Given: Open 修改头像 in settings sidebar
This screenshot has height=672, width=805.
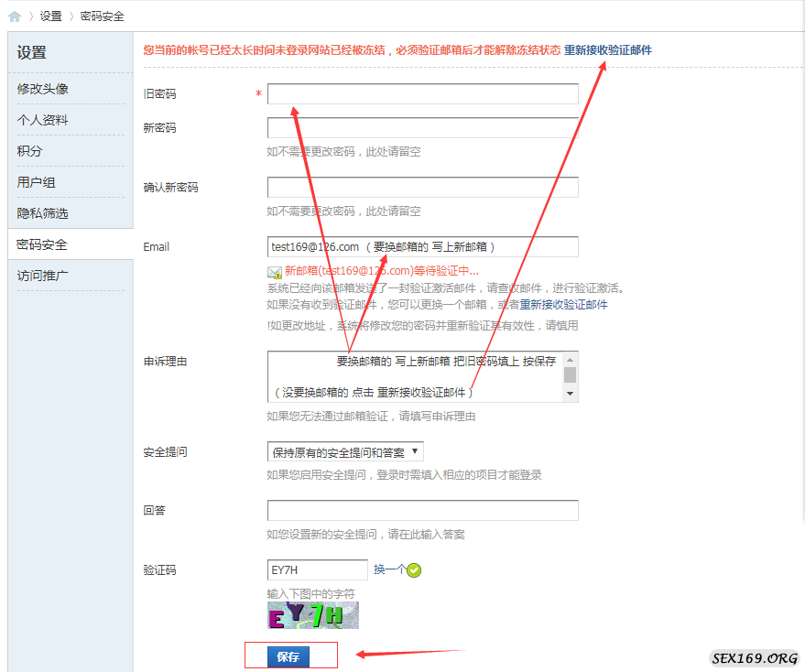Looking at the screenshot, I should pos(43,89).
